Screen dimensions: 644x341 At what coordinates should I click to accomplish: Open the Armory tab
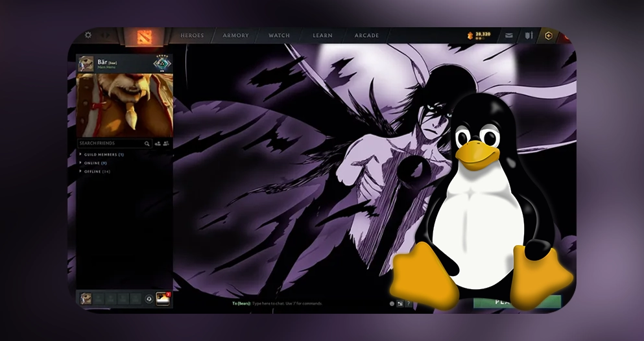[x=235, y=36]
